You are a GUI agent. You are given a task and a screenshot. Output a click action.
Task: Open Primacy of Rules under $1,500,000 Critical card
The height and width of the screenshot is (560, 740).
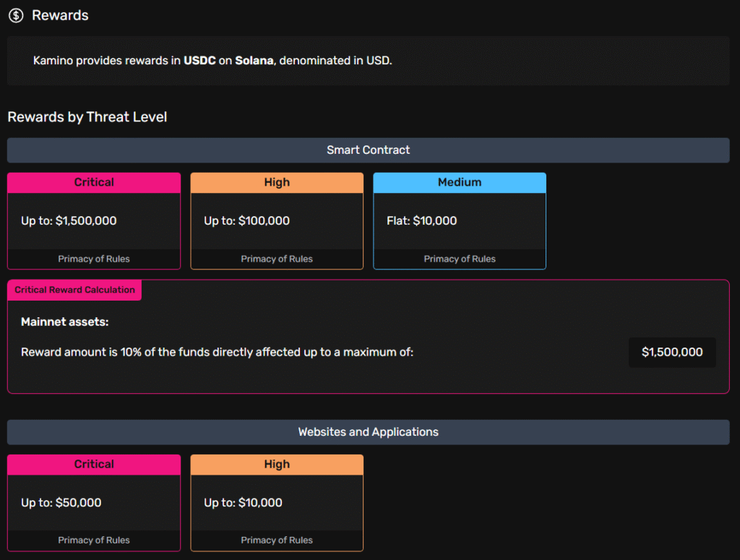click(94, 259)
